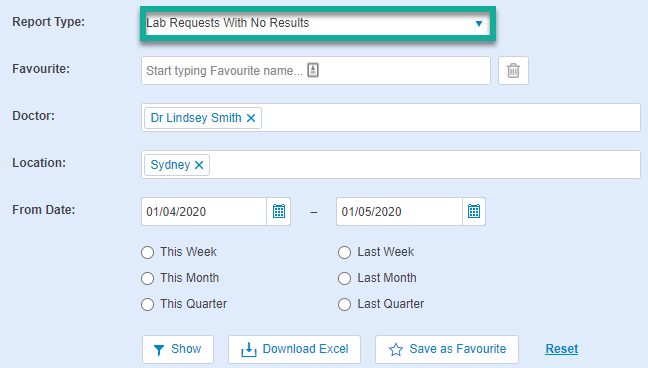Pick the Last Week radio button
Image resolution: width=648 pixels, height=368 pixels.
click(x=344, y=252)
